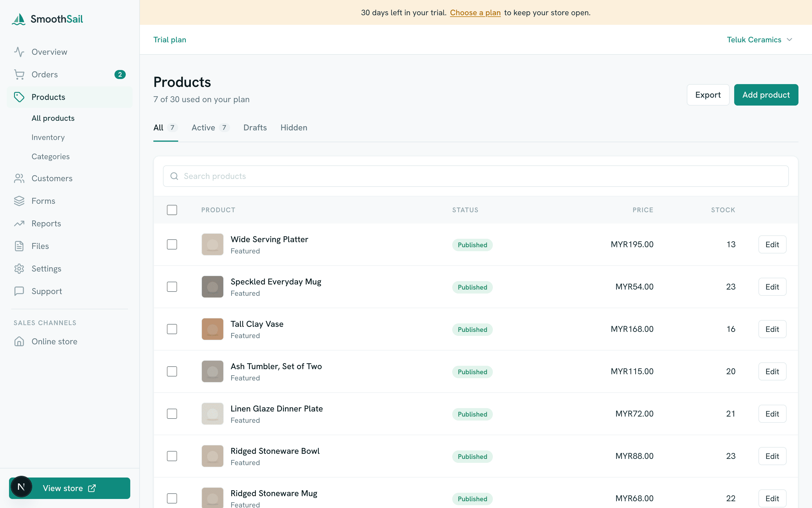This screenshot has width=812, height=508.
Task: Open Categories in the sidebar submenu
Action: coord(50,157)
